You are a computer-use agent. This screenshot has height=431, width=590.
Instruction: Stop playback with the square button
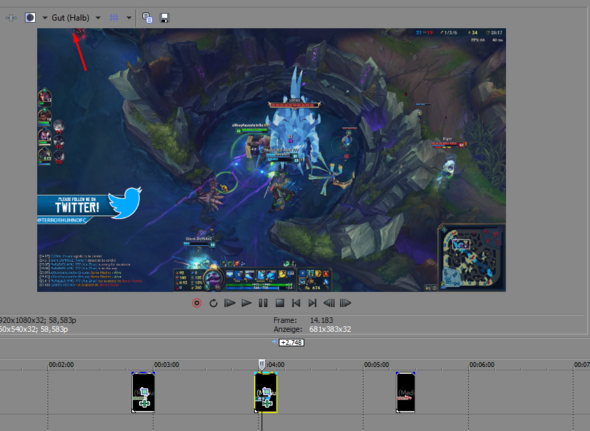pos(280,303)
